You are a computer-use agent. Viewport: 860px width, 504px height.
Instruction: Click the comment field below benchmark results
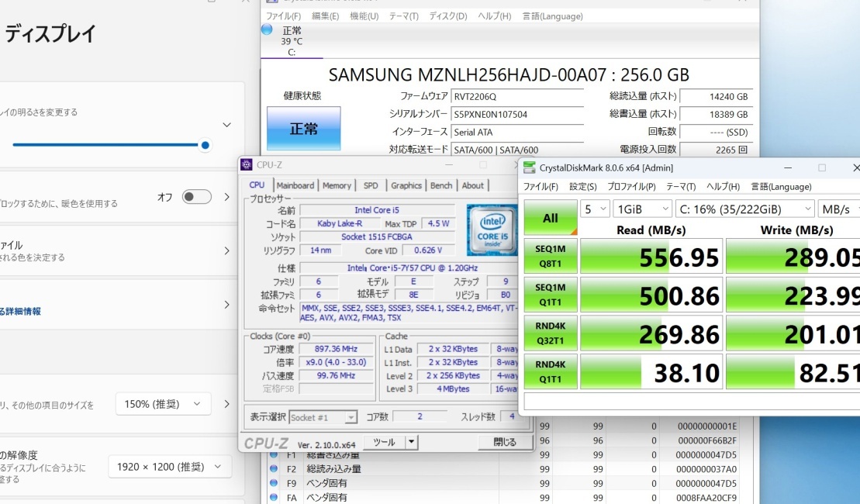[x=692, y=402]
